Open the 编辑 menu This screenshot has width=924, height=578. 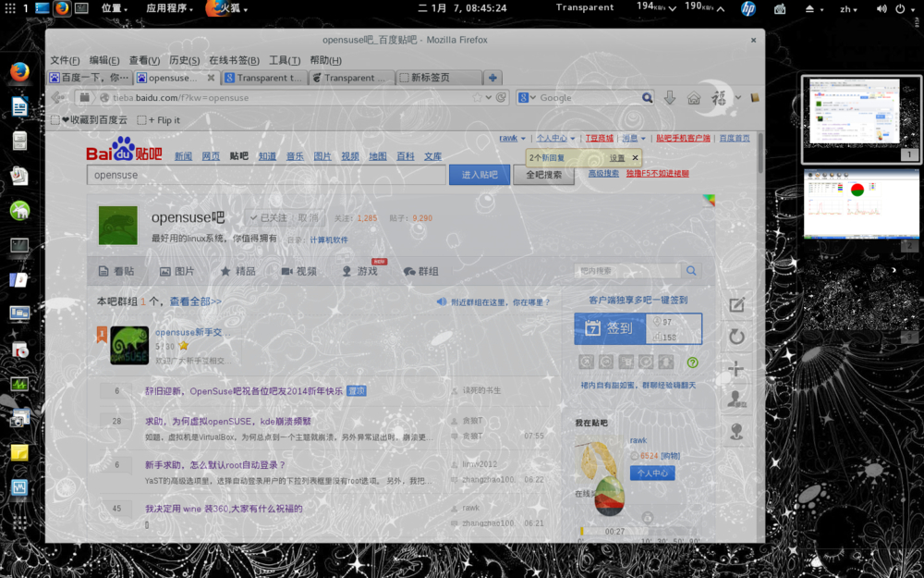(x=104, y=60)
